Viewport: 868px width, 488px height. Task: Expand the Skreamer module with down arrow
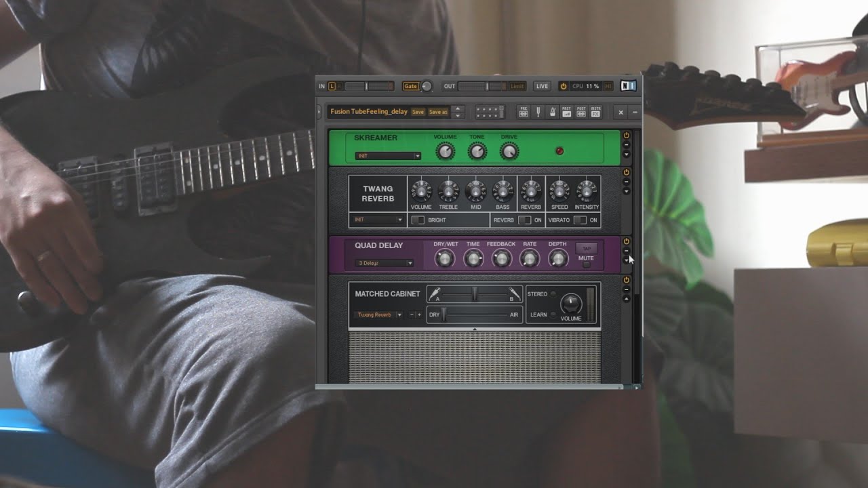click(626, 153)
